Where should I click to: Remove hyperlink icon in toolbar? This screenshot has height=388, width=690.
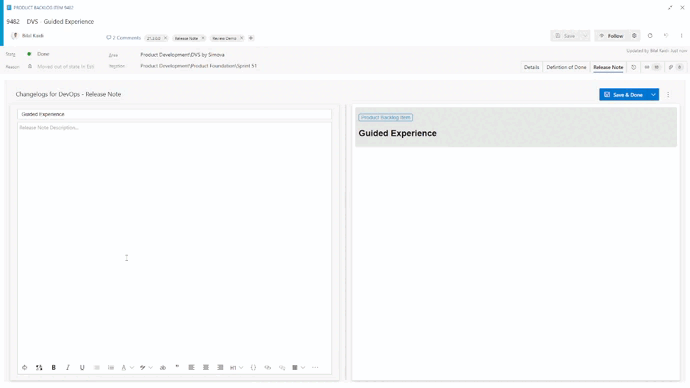pyautogui.click(x=282, y=367)
